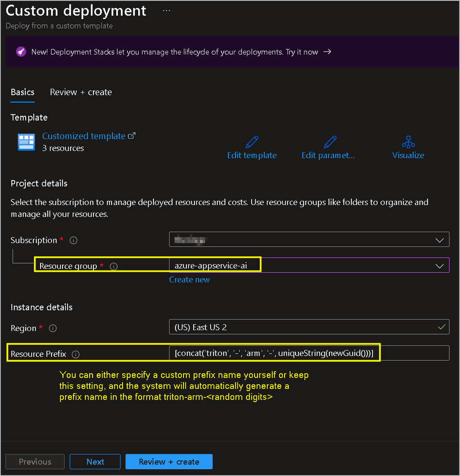Click the '3 resources' text
This screenshot has height=476, width=460.
(63, 148)
